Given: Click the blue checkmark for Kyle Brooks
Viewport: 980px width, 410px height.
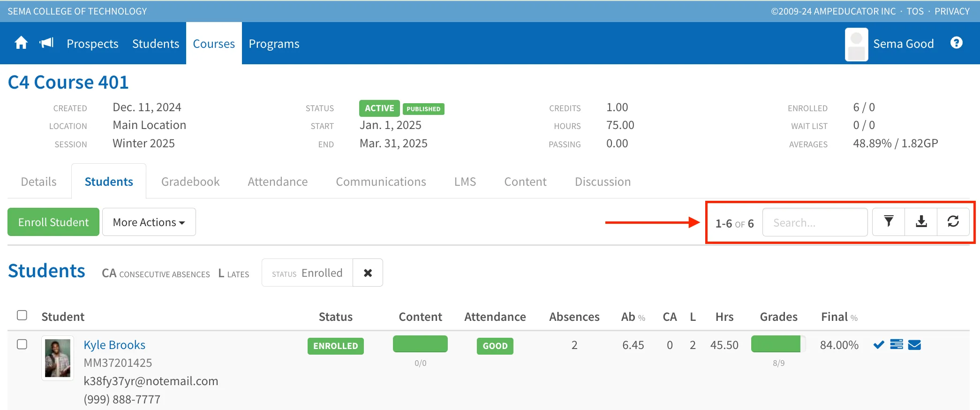Looking at the screenshot, I should [x=879, y=345].
